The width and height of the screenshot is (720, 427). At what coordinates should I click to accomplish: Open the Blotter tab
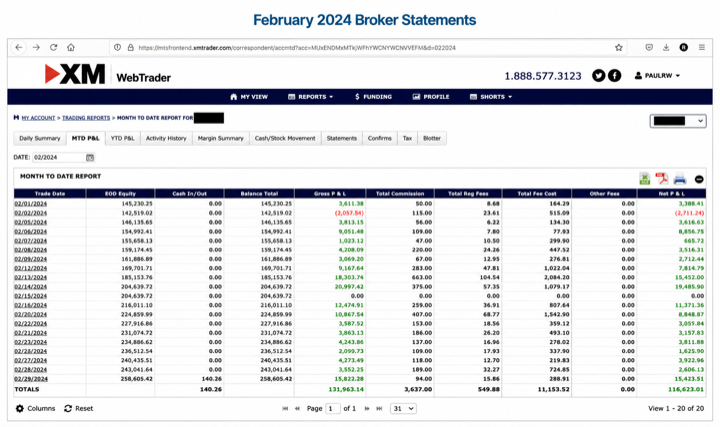coord(432,138)
